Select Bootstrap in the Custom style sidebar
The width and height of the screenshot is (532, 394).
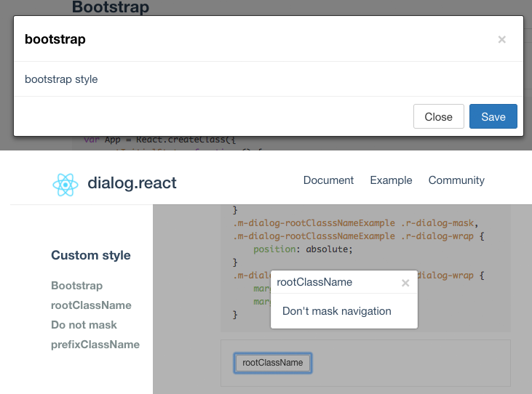[76, 286]
